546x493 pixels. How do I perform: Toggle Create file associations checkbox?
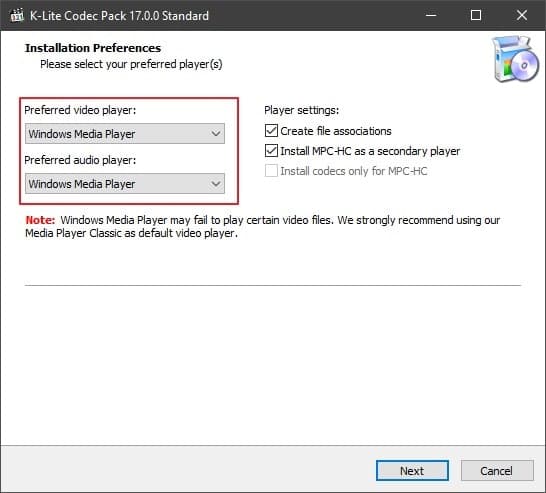pos(271,131)
